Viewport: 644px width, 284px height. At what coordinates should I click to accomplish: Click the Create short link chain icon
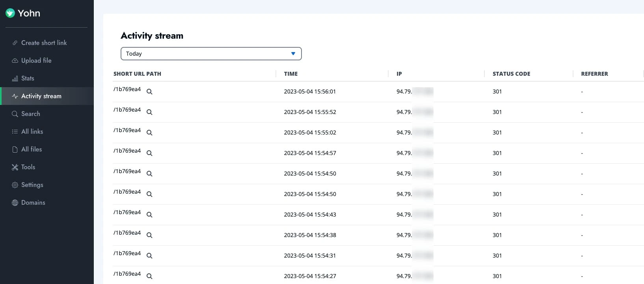click(15, 43)
